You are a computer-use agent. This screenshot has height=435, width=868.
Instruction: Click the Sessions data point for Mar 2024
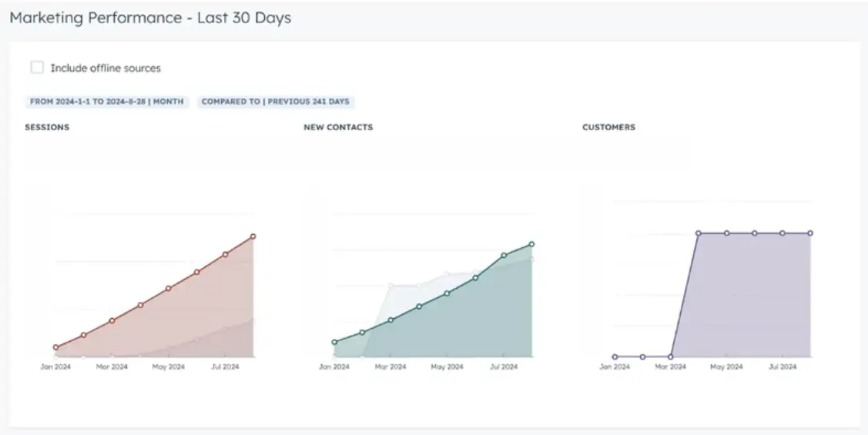click(112, 320)
